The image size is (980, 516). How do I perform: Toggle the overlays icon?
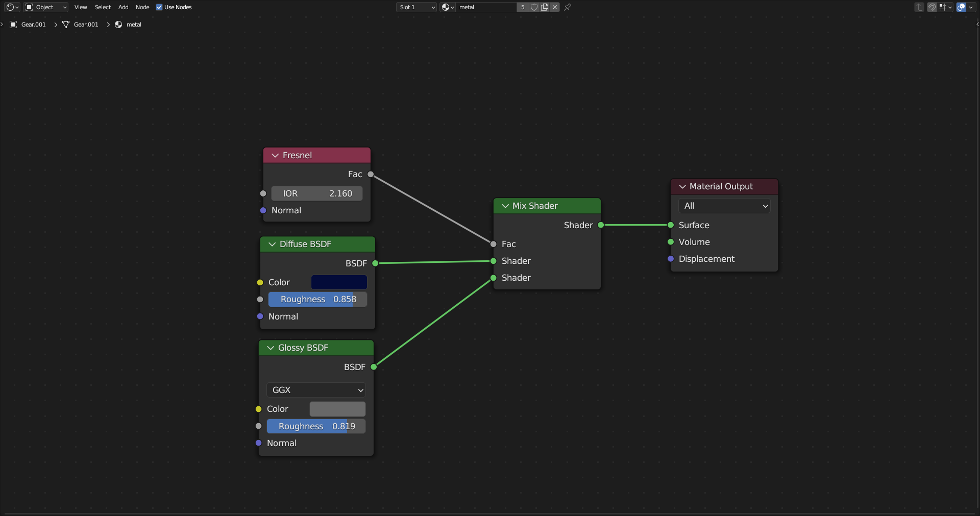coord(961,7)
